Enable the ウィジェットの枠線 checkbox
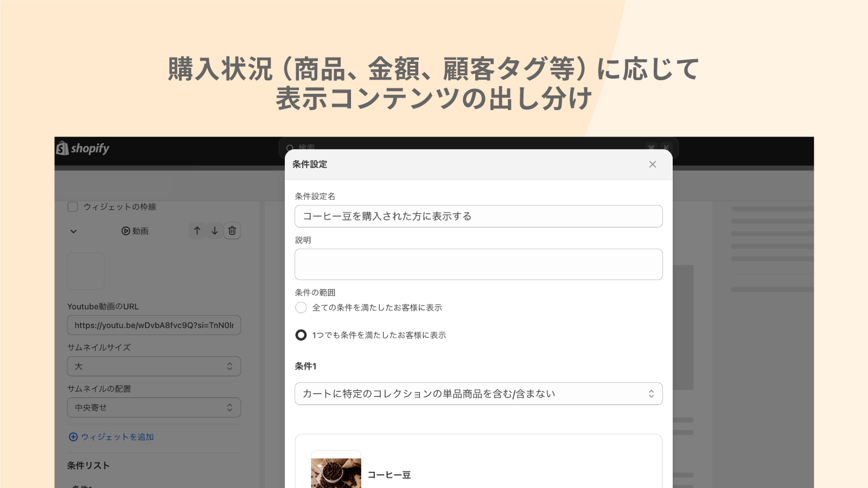Image resolution: width=868 pixels, height=488 pixels. pos(72,207)
